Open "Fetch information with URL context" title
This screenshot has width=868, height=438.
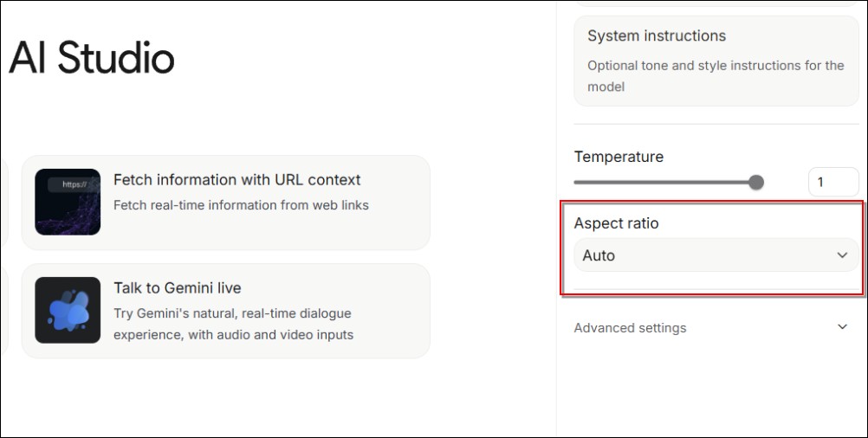[x=236, y=180]
